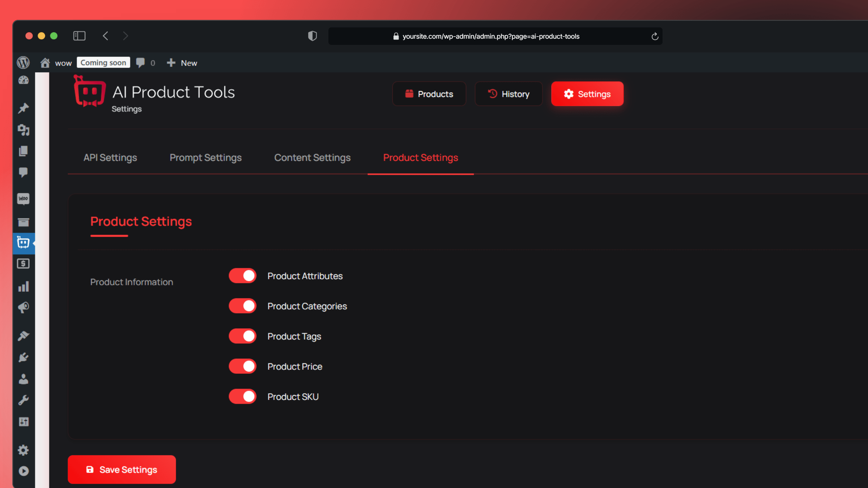Go forward with browser forward arrow
Image resolution: width=868 pixels, height=488 pixels.
[x=125, y=36]
